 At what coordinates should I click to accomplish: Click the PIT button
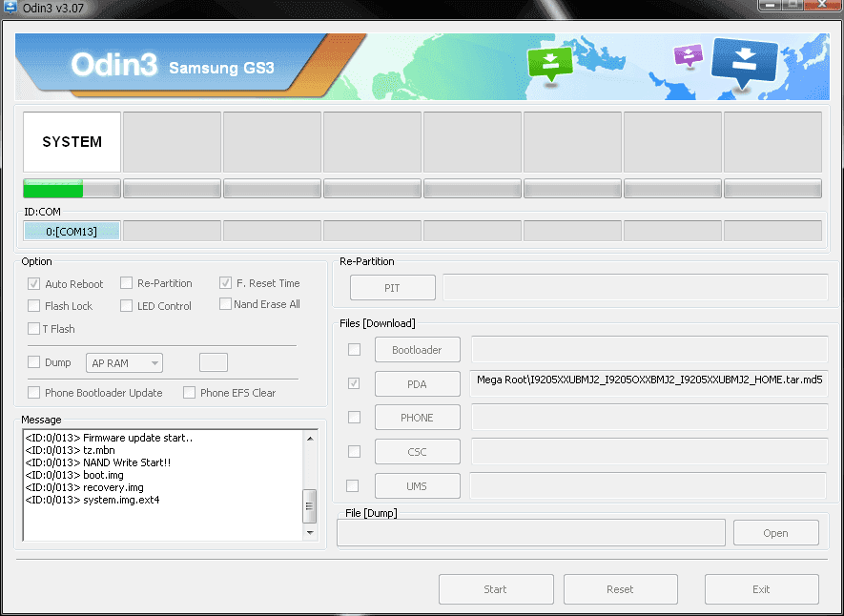point(392,288)
